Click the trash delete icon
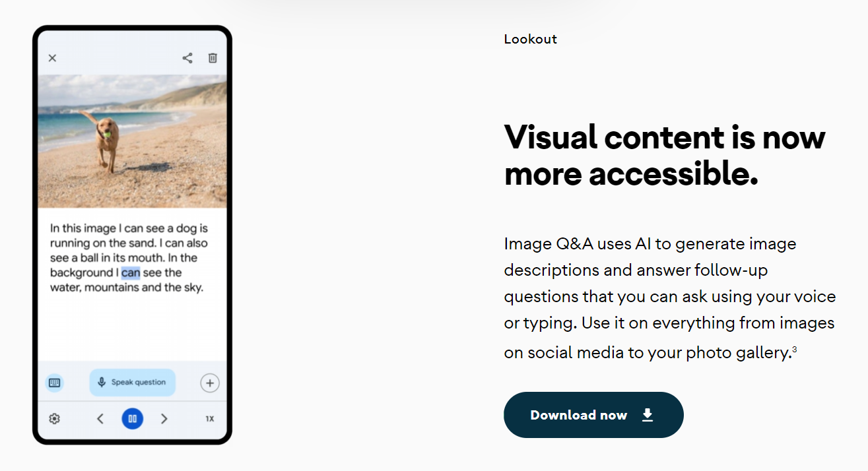 [x=213, y=58]
